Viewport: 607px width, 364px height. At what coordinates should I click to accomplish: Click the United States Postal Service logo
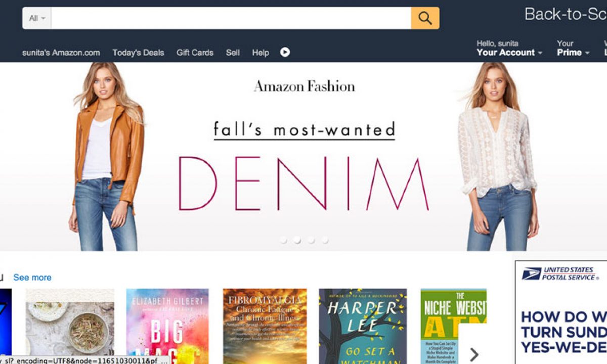point(559,274)
